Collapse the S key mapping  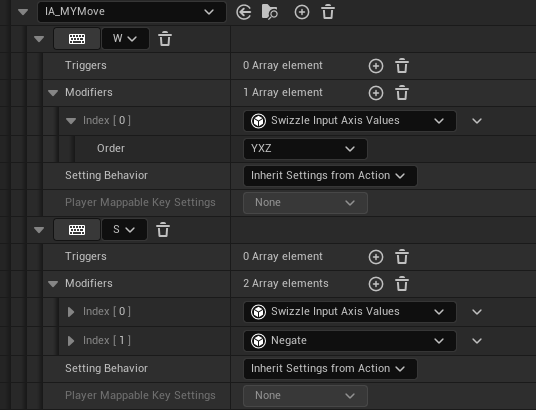pos(39,230)
